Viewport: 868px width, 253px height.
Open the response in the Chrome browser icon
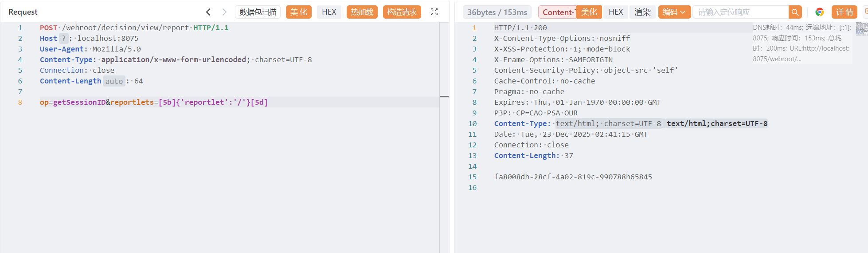click(819, 12)
